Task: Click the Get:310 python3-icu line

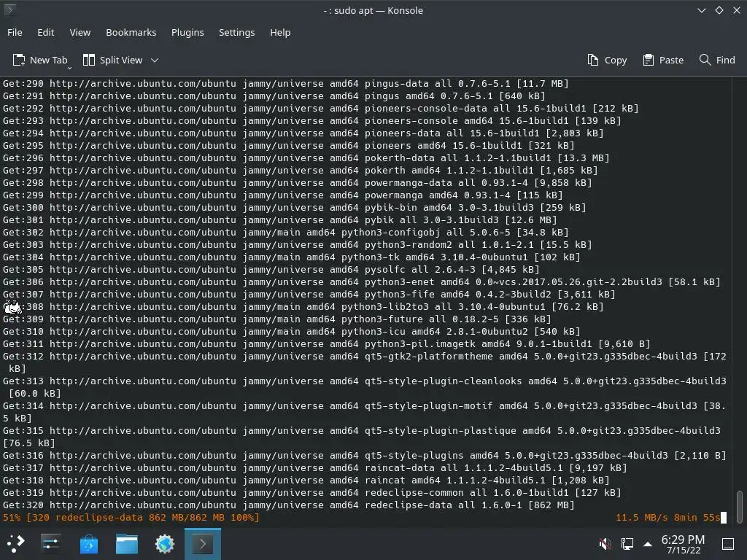Action: pos(292,332)
